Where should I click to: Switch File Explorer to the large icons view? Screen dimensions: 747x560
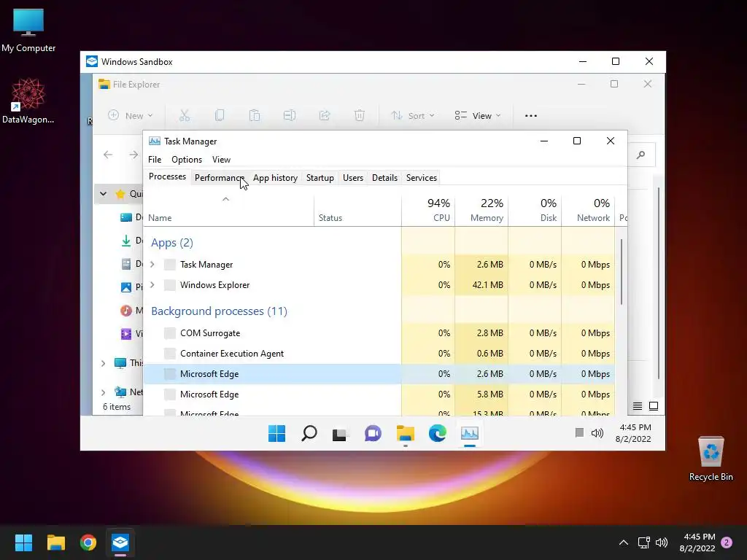654,405
